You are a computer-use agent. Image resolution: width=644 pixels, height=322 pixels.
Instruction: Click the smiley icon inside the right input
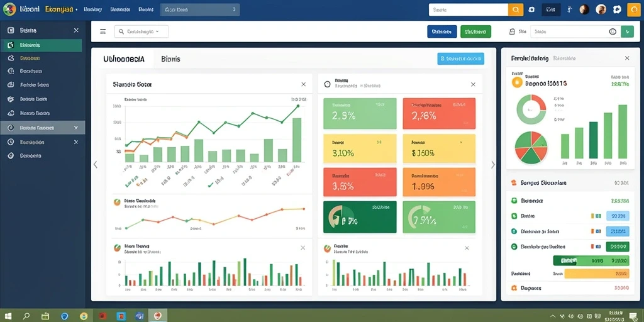[x=613, y=31]
